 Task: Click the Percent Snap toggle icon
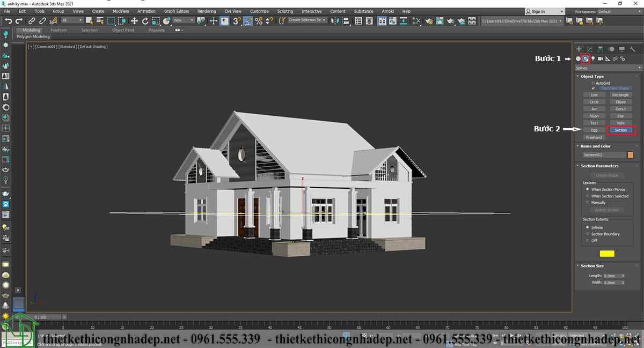coord(258,20)
